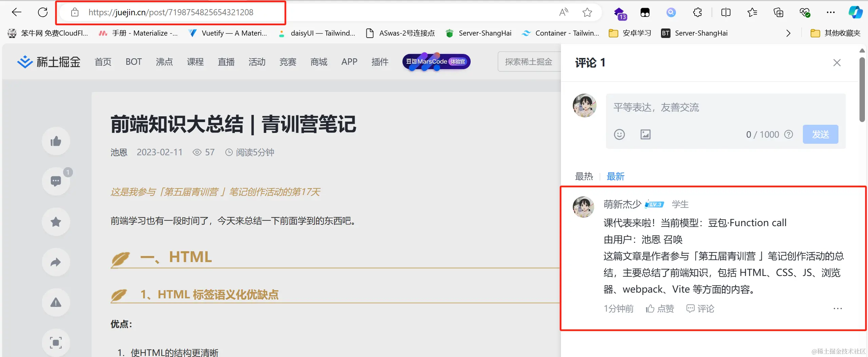Open the APP nav item
Viewport: 868px width, 357px height.
click(x=349, y=62)
